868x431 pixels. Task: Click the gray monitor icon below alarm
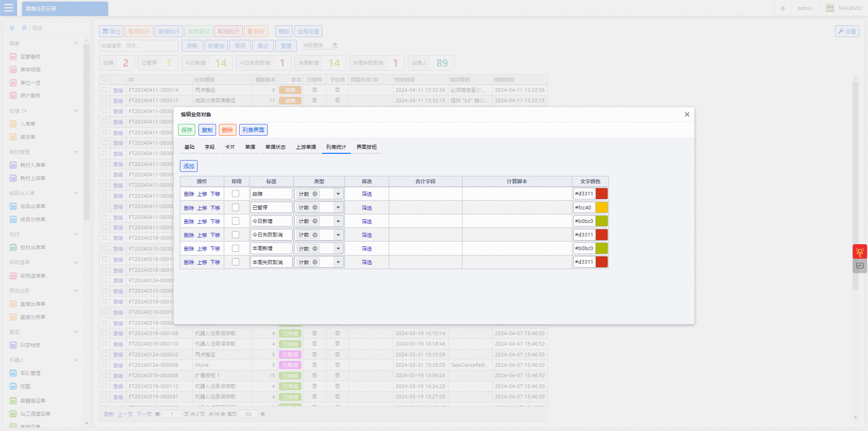click(859, 266)
